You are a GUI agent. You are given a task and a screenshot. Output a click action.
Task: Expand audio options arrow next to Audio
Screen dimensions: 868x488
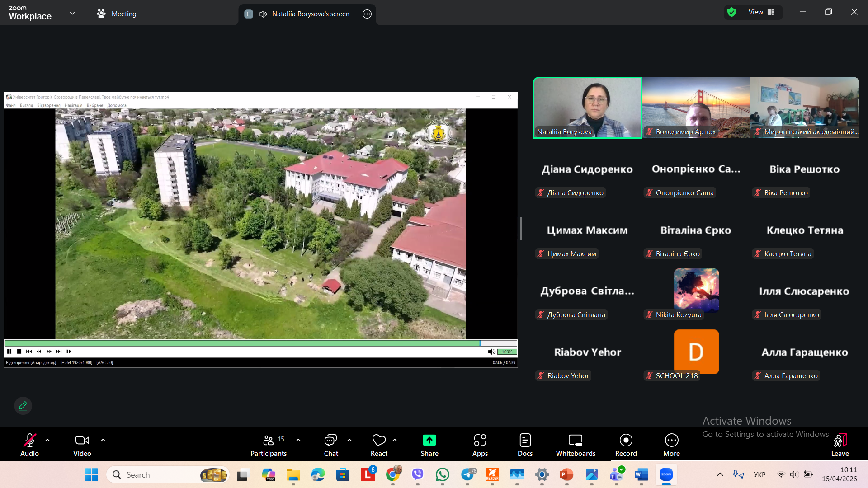point(47,440)
